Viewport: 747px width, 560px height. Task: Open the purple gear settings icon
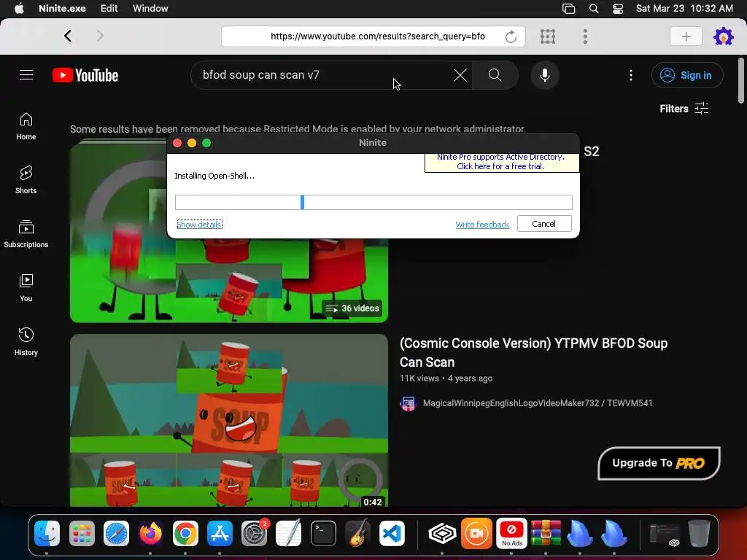723,36
